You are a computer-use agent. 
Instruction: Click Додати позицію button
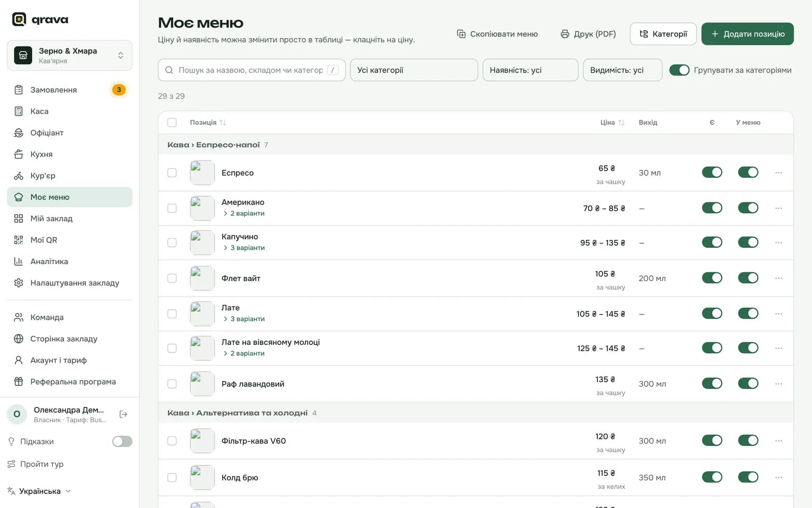[748, 34]
